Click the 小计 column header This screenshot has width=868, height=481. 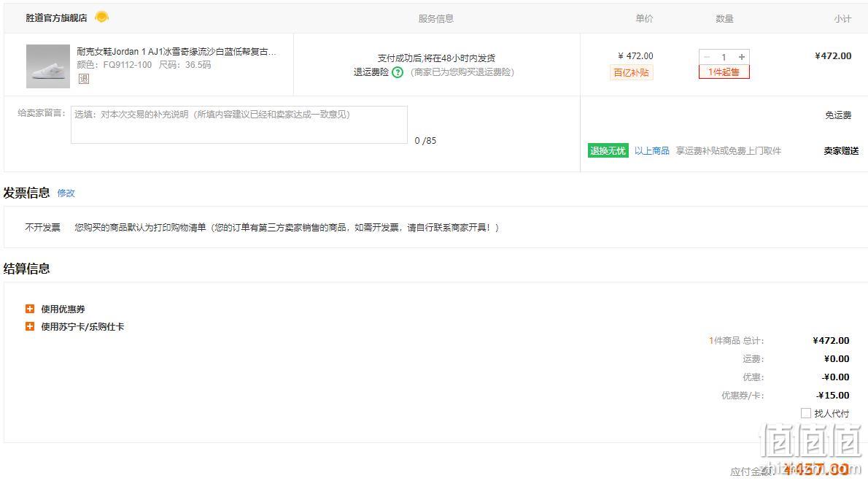tap(843, 18)
